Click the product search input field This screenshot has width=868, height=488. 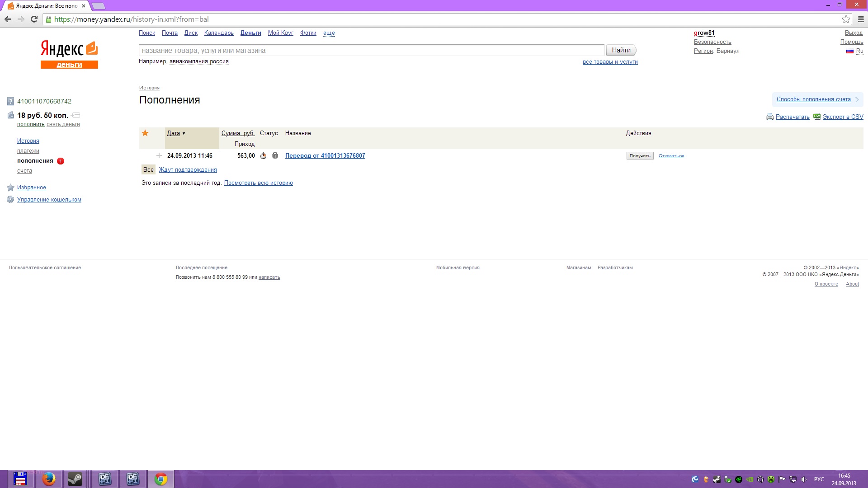click(x=371, y=51)
